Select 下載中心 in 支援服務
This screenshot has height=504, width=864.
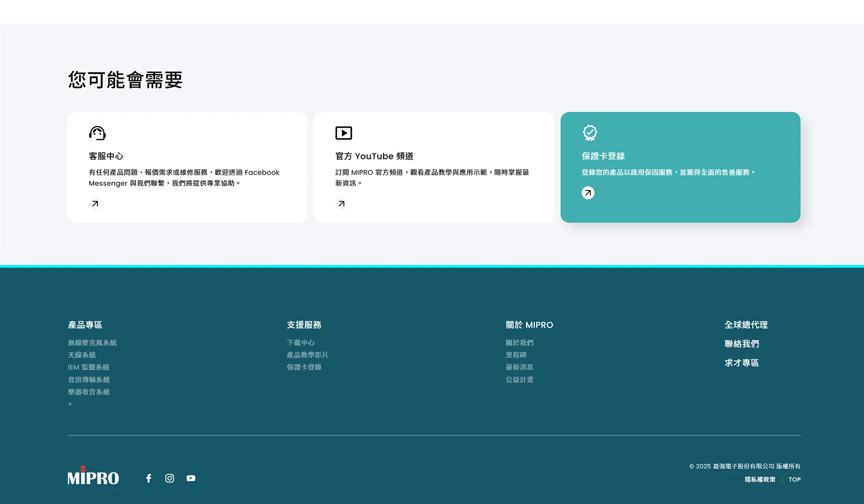(300, 342)
